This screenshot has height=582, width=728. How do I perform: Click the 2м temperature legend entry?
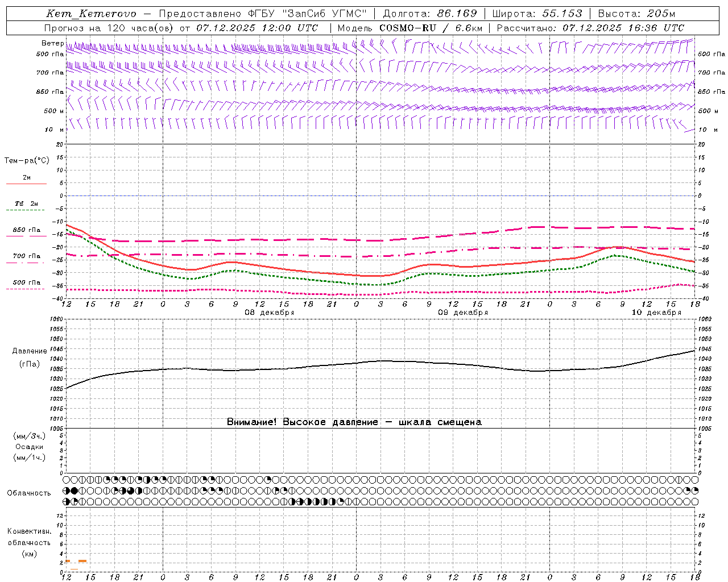[x=27, y=178]
